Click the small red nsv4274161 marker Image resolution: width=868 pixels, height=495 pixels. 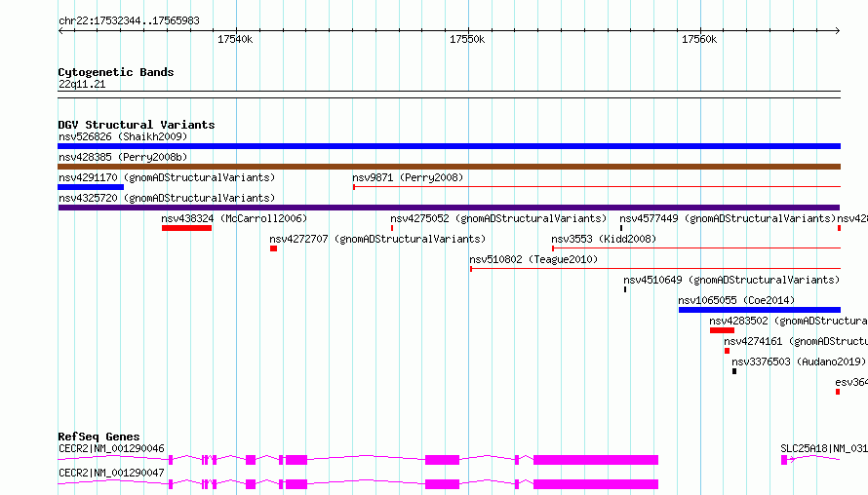pos(727,351)
